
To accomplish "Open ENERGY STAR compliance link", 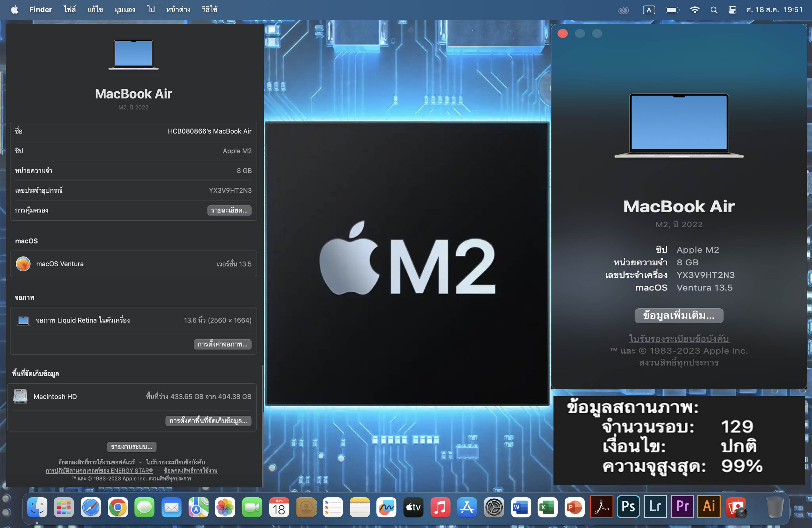I will coord(99,470).
